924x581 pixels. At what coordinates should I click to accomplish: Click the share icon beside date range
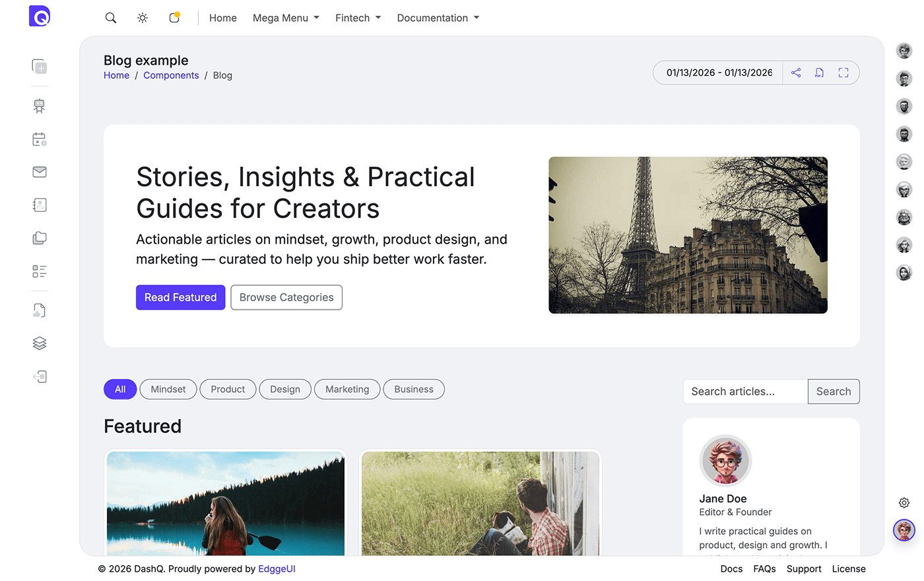(796, 73)
